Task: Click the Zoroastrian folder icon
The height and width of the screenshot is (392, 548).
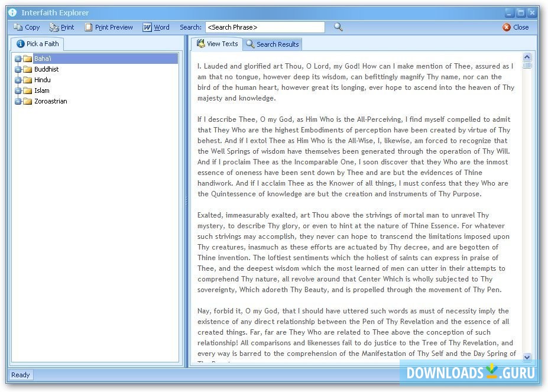Action: (x=27, y=102)
